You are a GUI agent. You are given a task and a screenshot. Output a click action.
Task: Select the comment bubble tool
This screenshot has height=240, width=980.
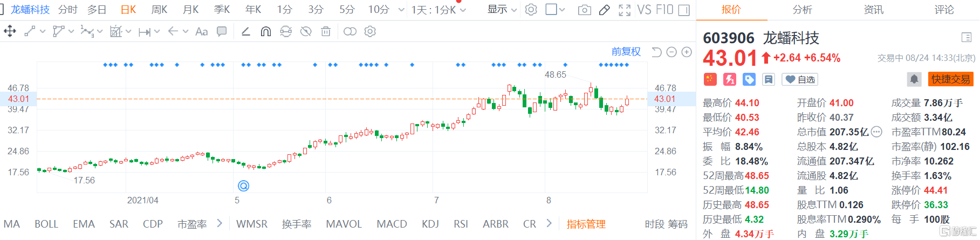pyautogui.click(x=222, y=31)
